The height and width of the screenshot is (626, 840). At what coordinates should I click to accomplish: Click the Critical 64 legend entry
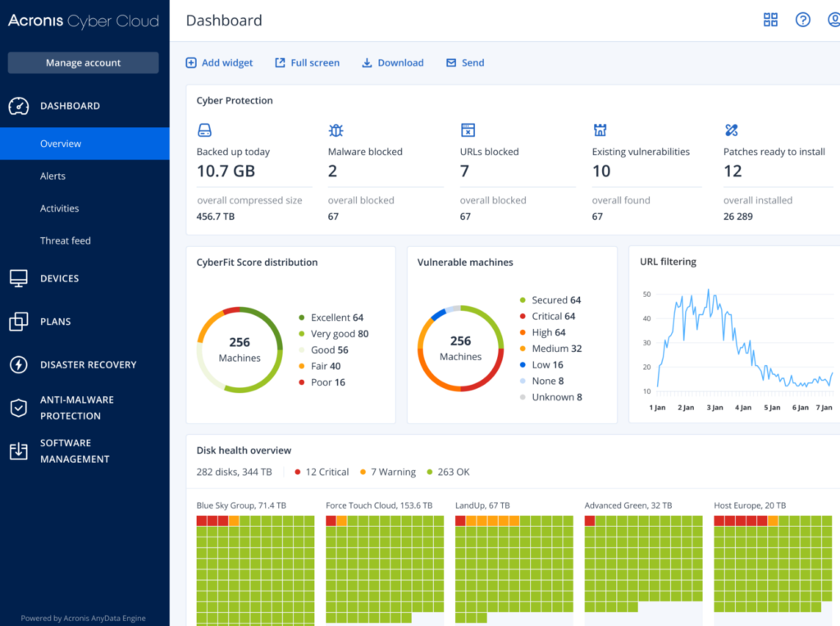click(547, 316)
